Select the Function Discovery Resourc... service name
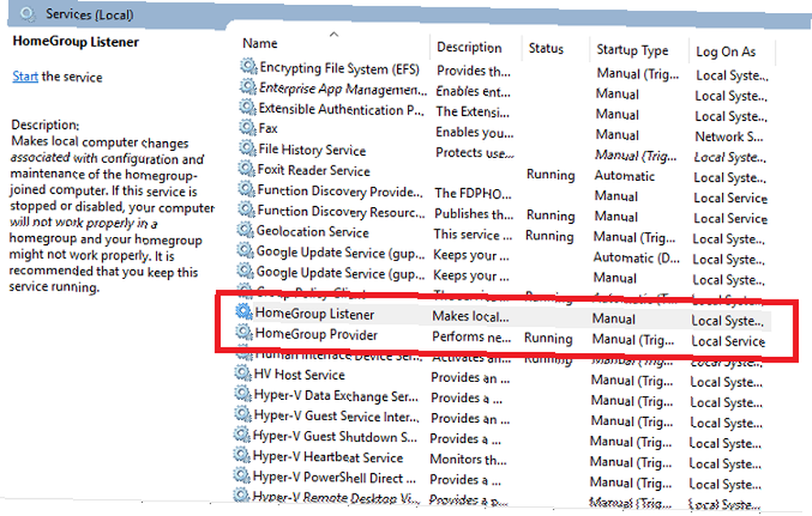 [341, 211]
